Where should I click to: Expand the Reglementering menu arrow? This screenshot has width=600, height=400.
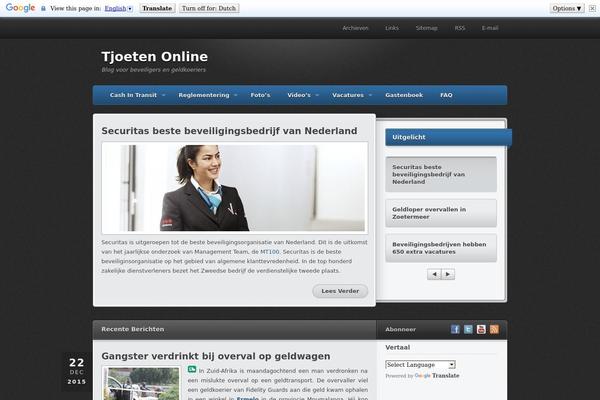(x=235, y=95)
